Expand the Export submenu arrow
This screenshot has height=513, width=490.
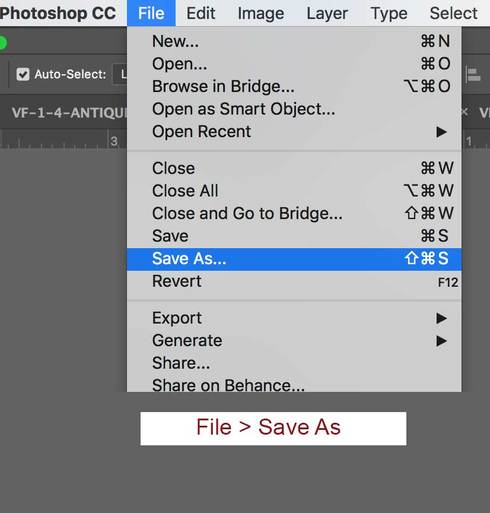pos(442,318)
